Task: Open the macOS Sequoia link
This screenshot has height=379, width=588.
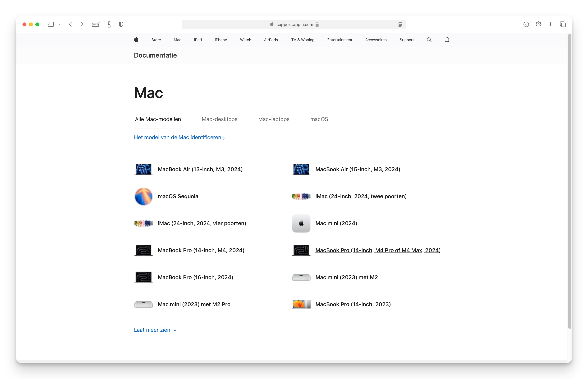Action: point(178,196)
